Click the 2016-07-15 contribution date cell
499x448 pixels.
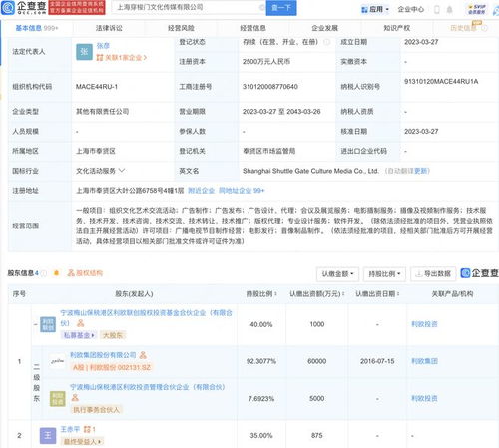pos(377,361)
